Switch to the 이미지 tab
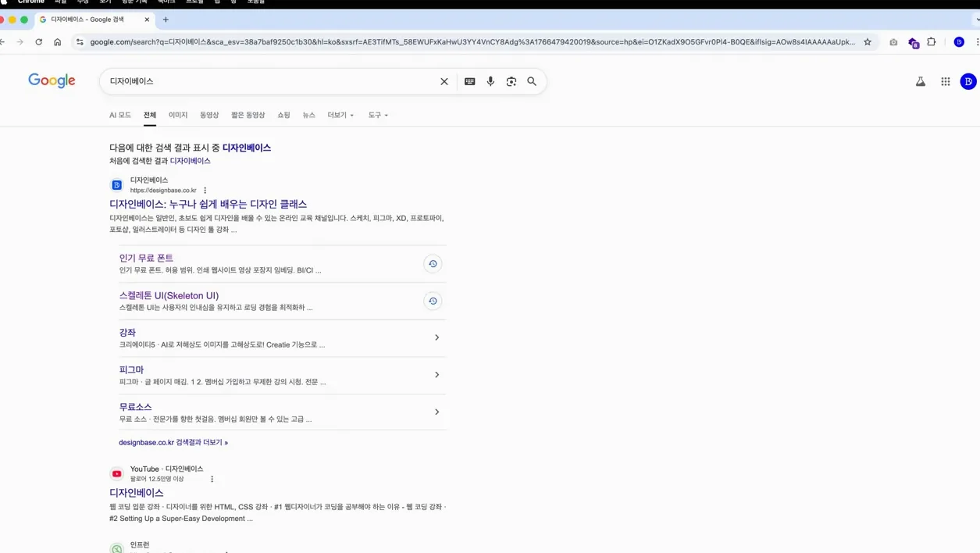 click(178, 115)
